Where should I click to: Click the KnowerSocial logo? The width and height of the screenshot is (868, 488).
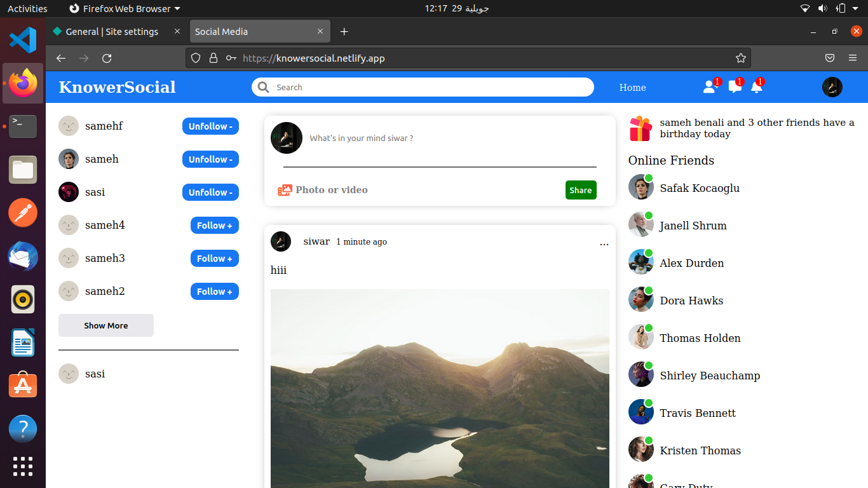pos(117,87)
